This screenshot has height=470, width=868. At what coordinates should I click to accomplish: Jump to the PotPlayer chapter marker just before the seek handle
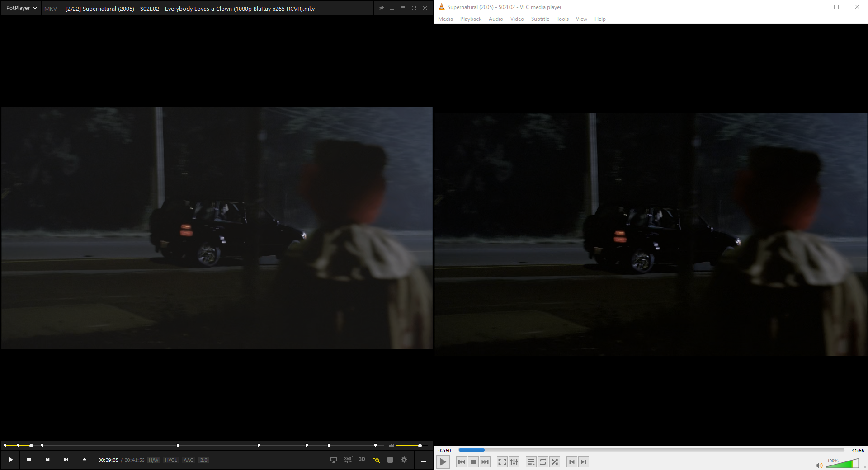point(18,445)
